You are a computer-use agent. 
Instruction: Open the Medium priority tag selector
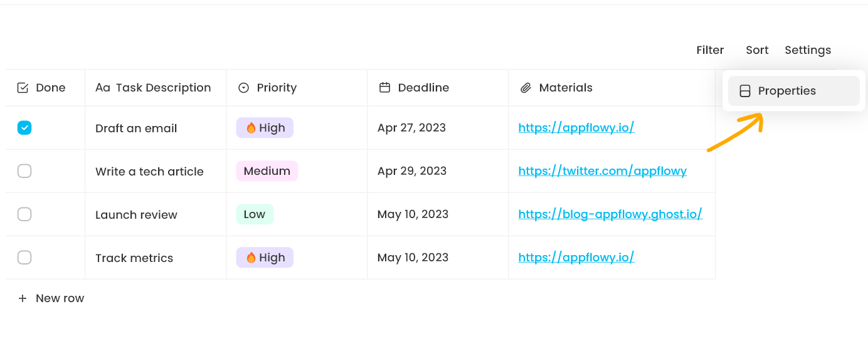pos(267,171)
